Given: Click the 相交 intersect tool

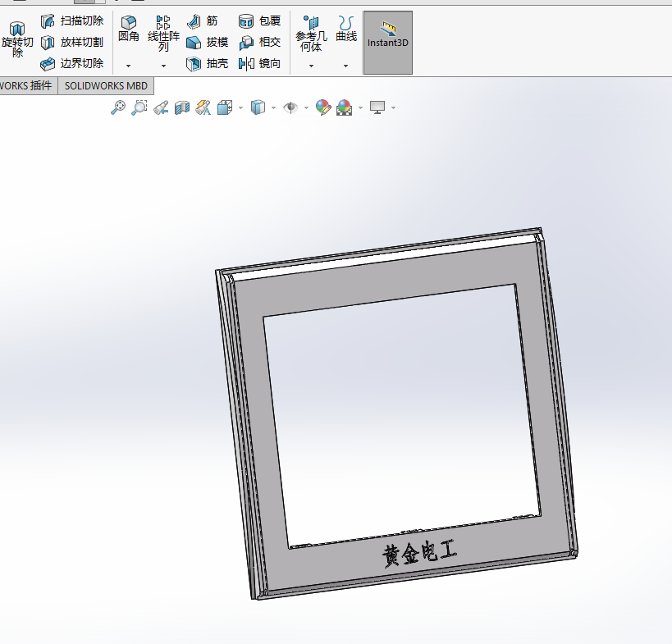Looking at the screenshot, I should 260,43.
